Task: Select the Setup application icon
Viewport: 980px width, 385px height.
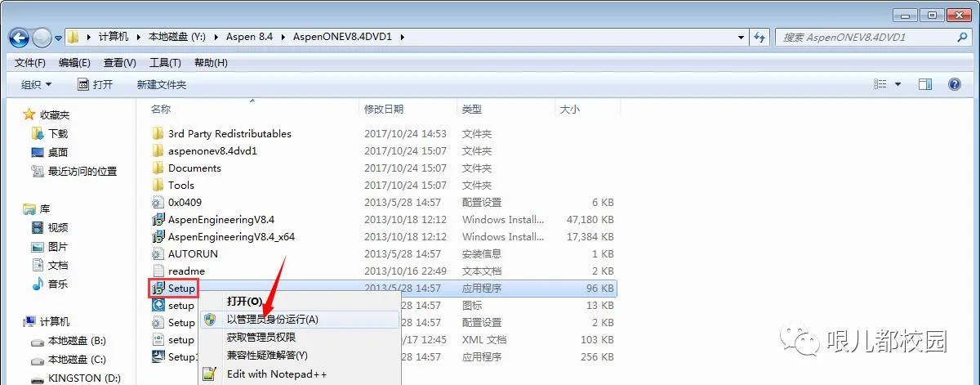Action: click(158, 288)
